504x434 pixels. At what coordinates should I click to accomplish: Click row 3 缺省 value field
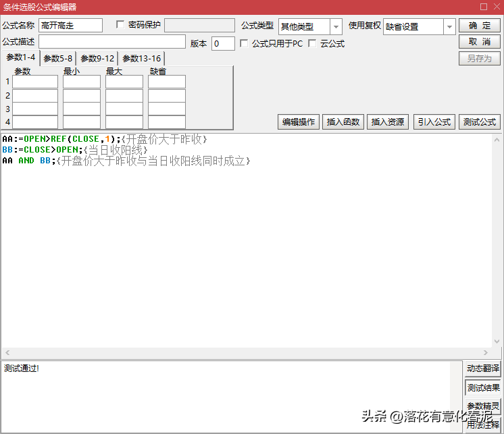click(x=167, y=109)
